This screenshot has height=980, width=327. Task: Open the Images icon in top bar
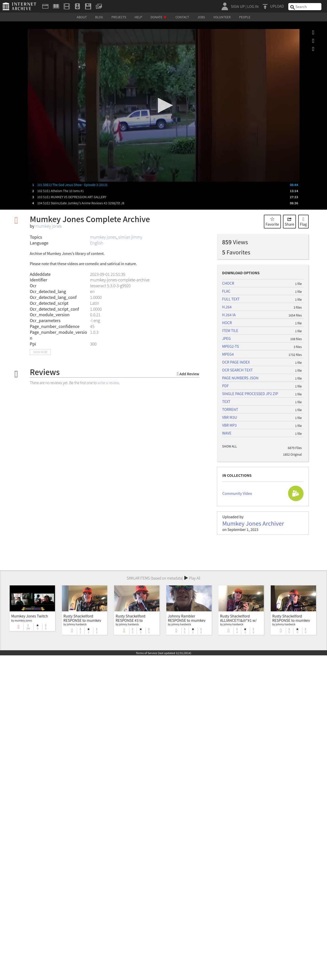point(99,6)
